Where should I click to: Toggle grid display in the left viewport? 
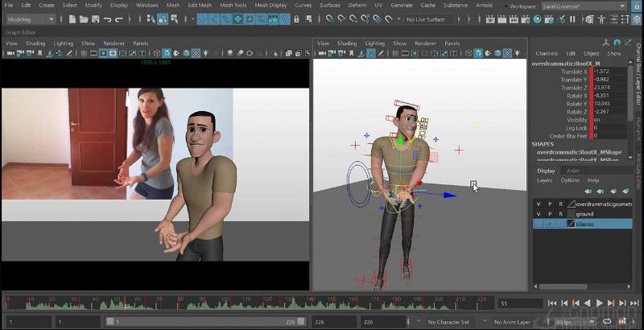84,53
